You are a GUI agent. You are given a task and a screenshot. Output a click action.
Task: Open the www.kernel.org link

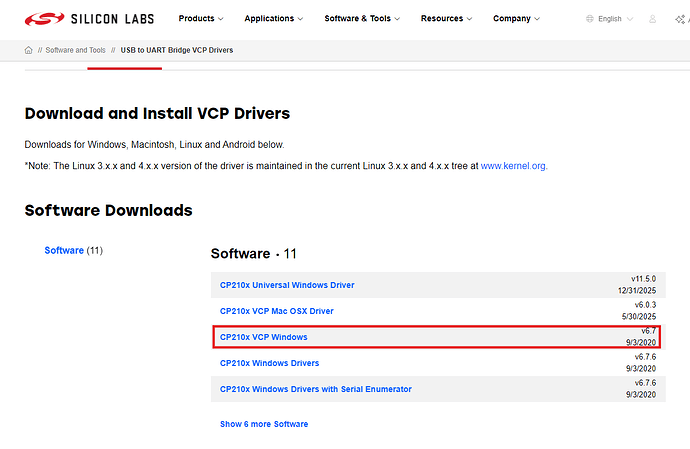pos(513,166)
